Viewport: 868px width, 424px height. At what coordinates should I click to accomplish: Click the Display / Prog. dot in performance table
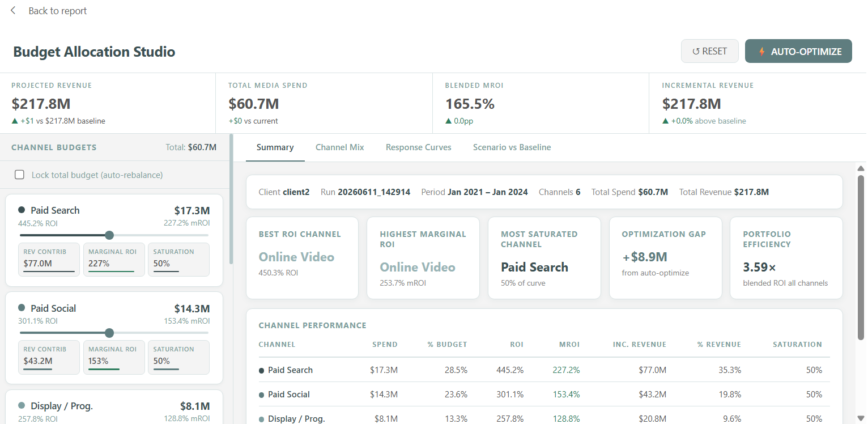pyautogui.click(x=262, y=419)
